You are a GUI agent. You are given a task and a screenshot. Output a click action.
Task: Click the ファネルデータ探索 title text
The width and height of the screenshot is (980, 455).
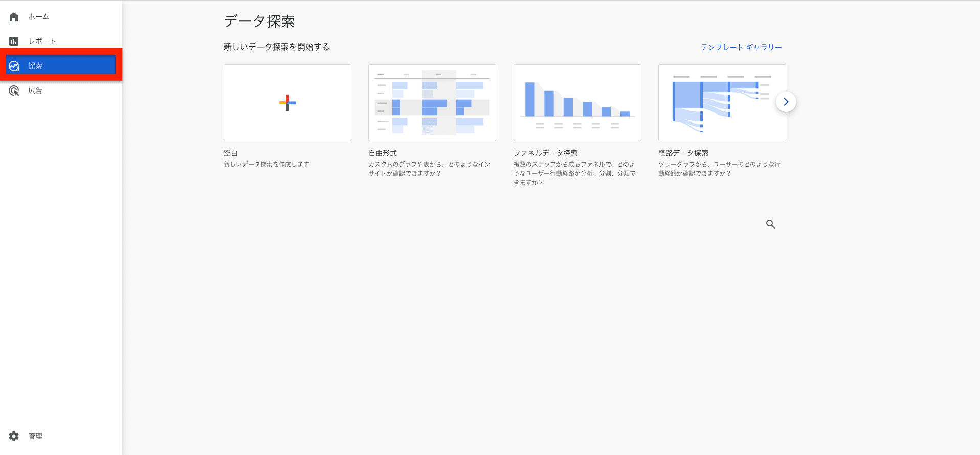546,153
